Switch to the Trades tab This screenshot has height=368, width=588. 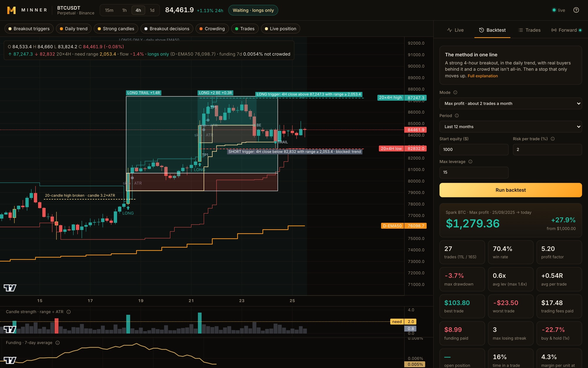[x=529, y=30]
